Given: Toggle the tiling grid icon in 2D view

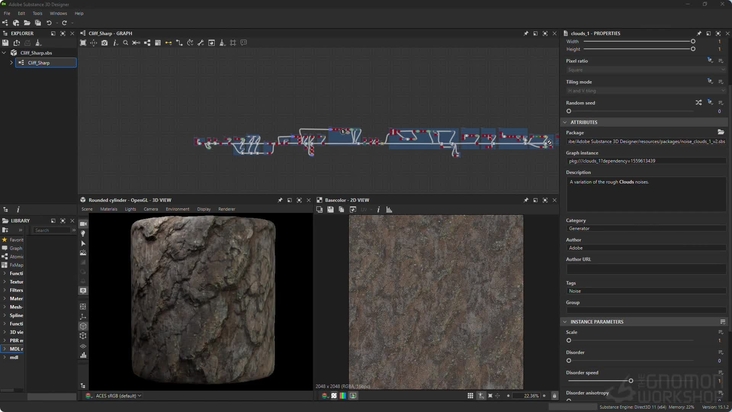Looking at the screenshot, I should [x=470, y=396].
